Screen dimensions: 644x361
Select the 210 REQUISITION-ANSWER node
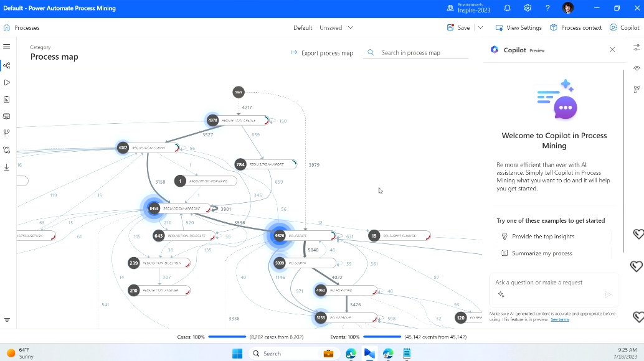159,291
